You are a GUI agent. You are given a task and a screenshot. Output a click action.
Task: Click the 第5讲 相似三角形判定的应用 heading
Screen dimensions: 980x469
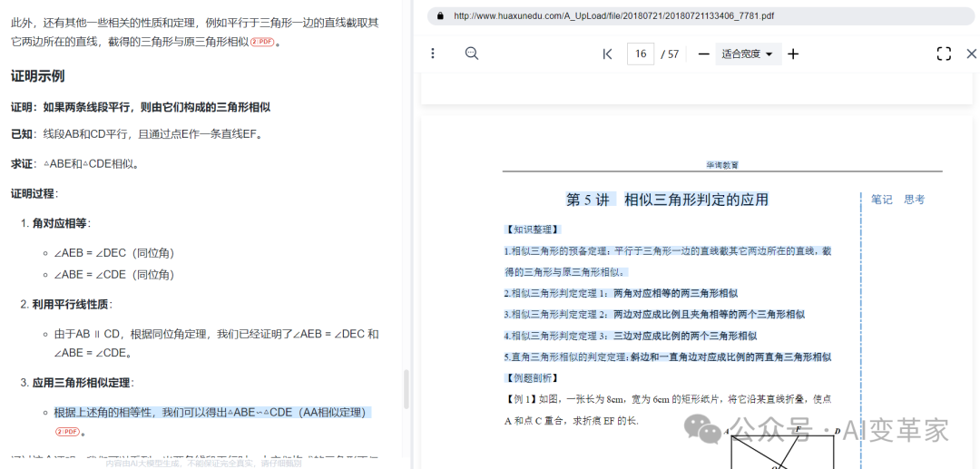[x=667, y=200]
